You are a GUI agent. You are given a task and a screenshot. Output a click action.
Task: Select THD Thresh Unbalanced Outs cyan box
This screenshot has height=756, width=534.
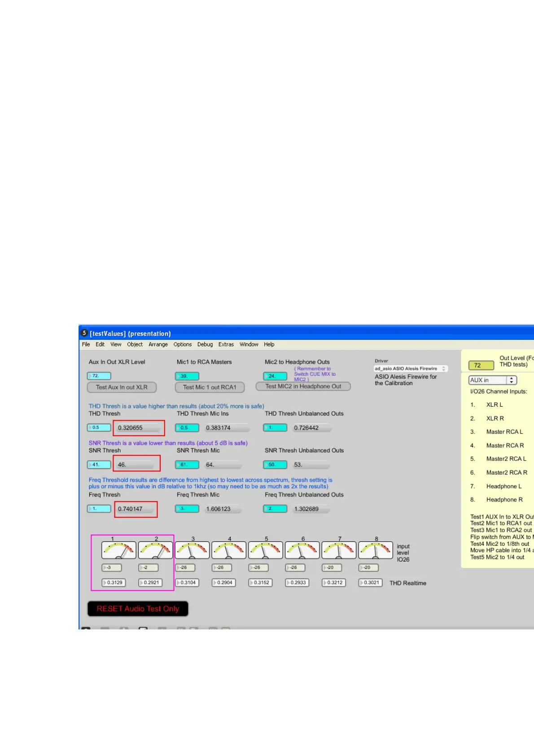pos(275,427)
